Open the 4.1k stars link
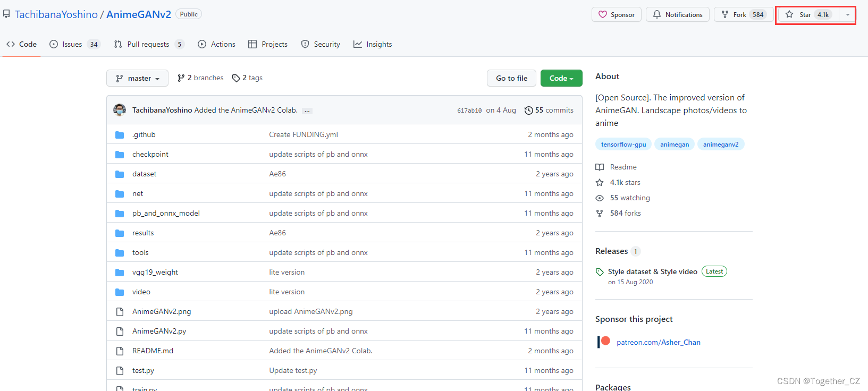This screenshot has width=868, height=391. point(625,182)
